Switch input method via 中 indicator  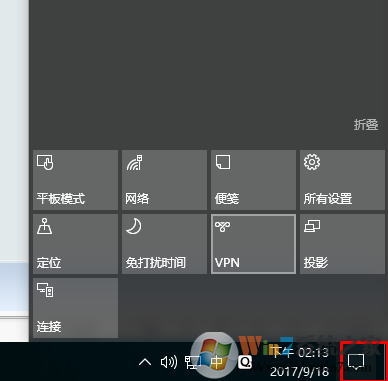(217, 362)
